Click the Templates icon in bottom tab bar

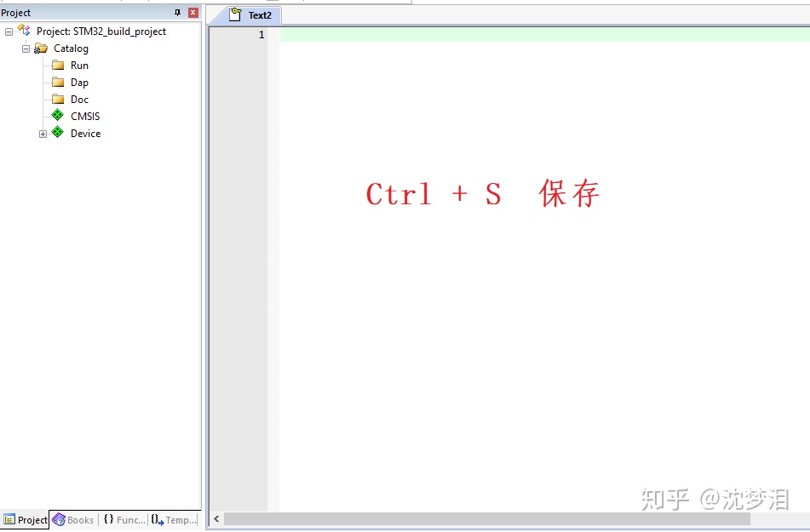pyautogui.click(x=158, y=519)
